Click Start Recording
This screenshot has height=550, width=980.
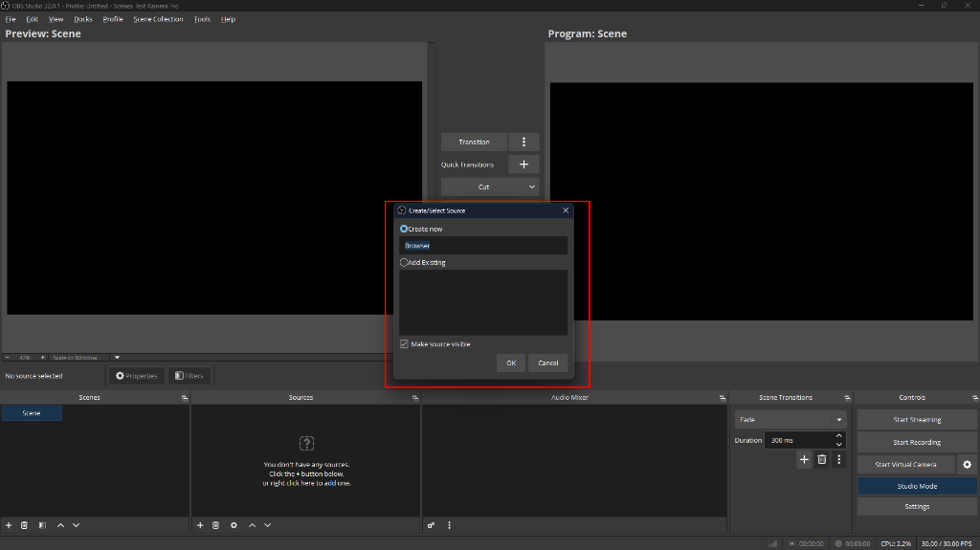[x=917, y=442]
